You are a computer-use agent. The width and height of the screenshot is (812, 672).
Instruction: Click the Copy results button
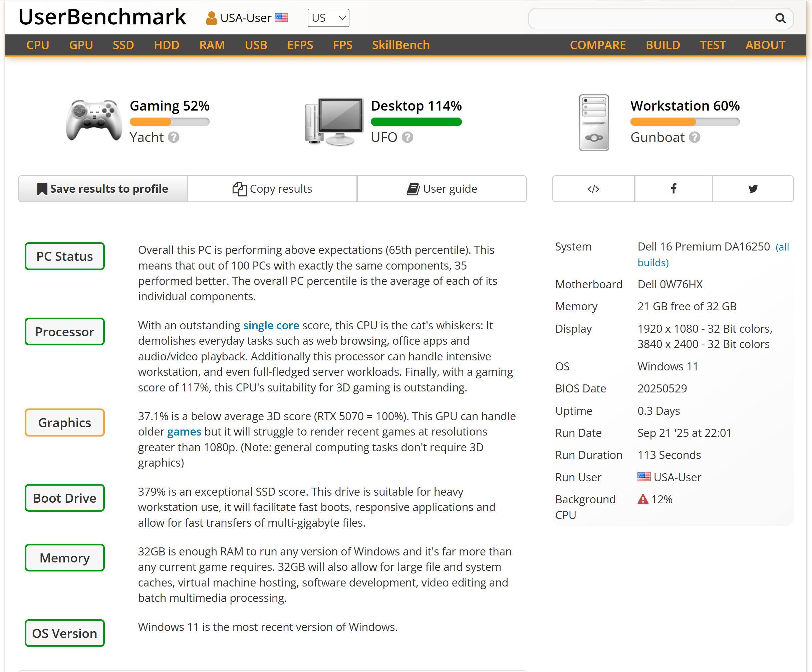tap(272, 189)
